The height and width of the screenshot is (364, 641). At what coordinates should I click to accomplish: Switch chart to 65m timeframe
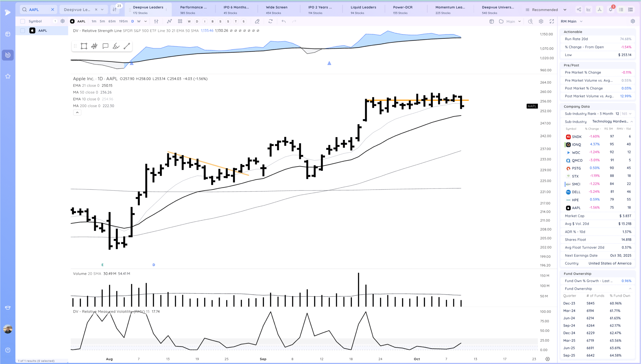(x=112, y=22)
